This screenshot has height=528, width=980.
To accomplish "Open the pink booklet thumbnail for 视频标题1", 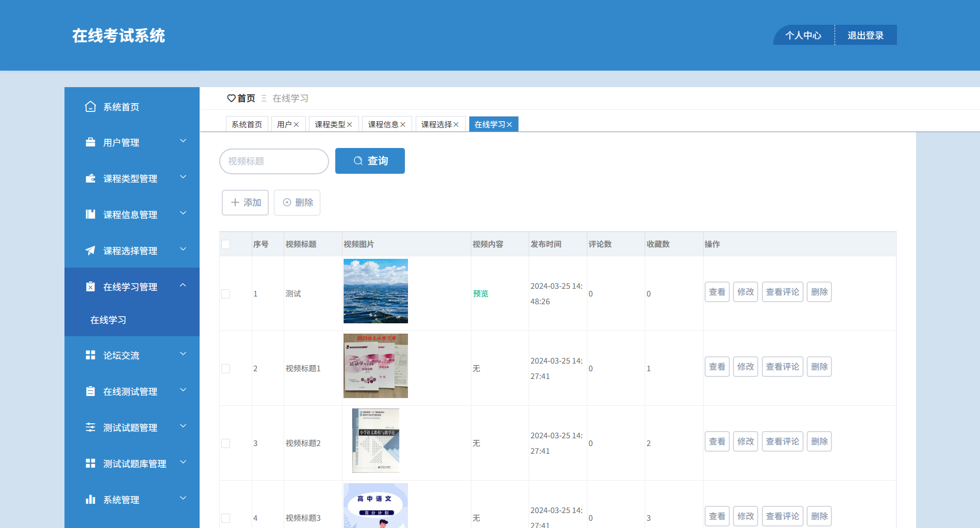I will (x=375, y=366).
